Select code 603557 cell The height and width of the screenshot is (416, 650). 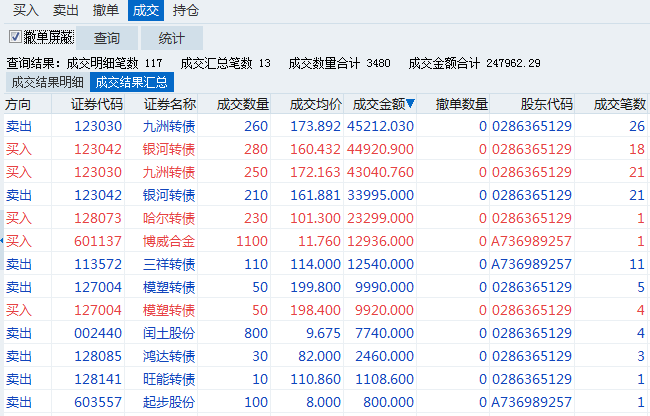(98, 402)
